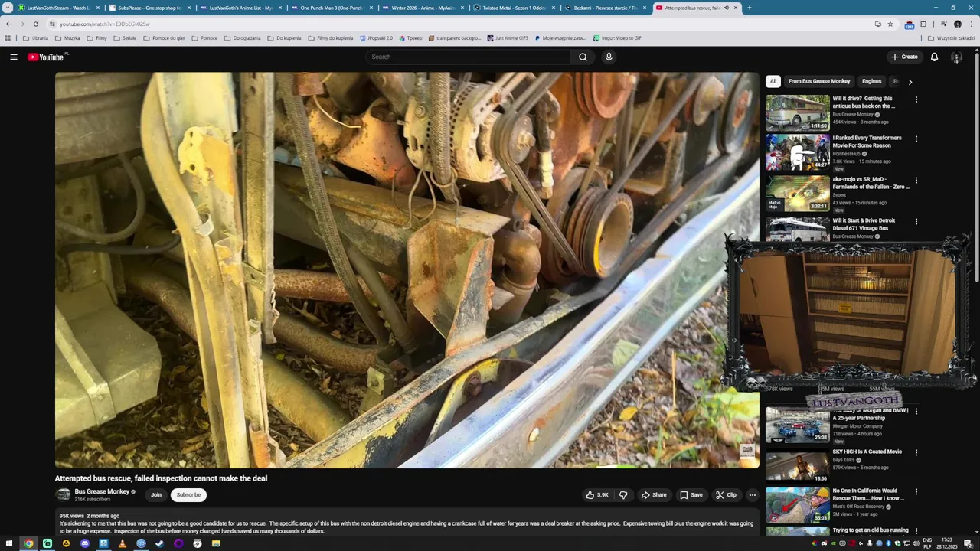Create a Clip of the video
This screenshot has width=980, height=551.
pos(726,495)
